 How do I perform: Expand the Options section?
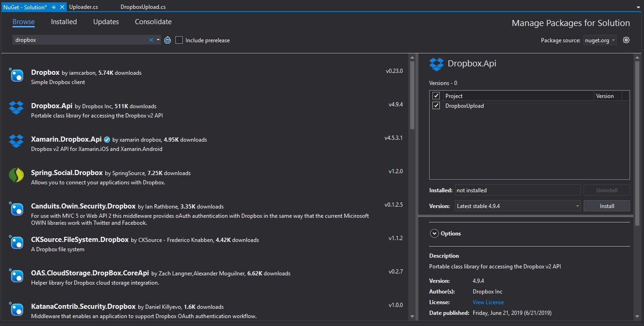point(434,234)
